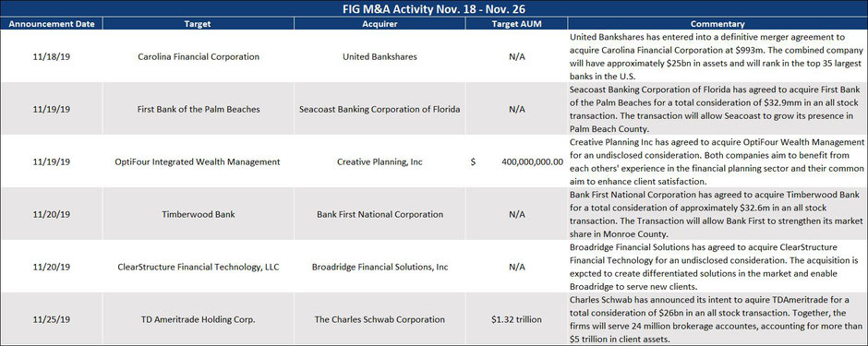Viewport: 868px width, 346px height.
Task: Select the Timberwood Bank target cell
Action: point(199,214)
